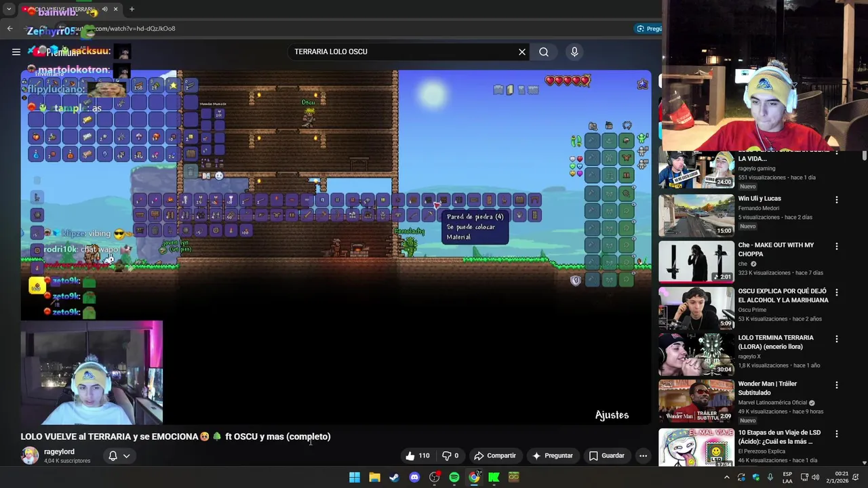This screenshot has width=868, height=488.
Task: Mute the tab using the speaker icon
Action: (104, 9)
